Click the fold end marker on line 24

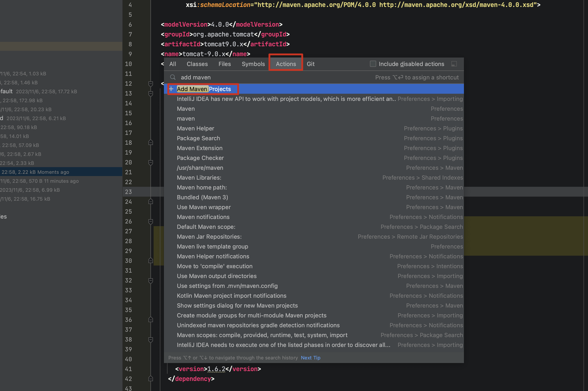pos(151,202)
